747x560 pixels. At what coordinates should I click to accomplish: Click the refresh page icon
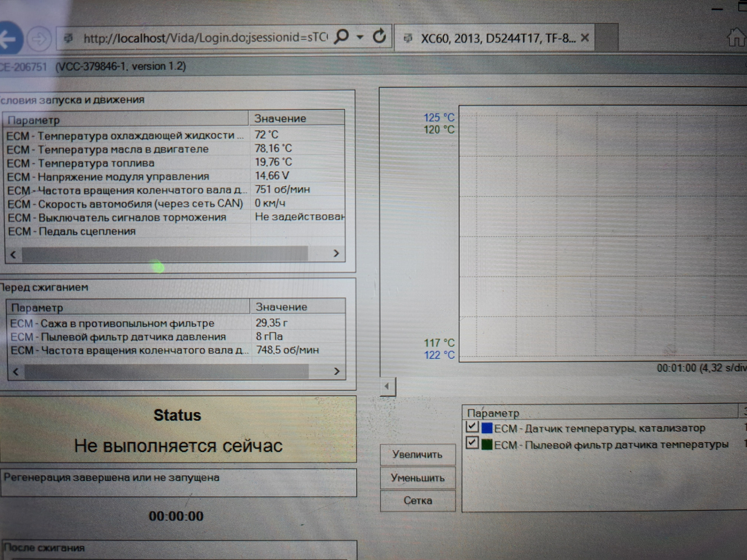click(379, 37)
